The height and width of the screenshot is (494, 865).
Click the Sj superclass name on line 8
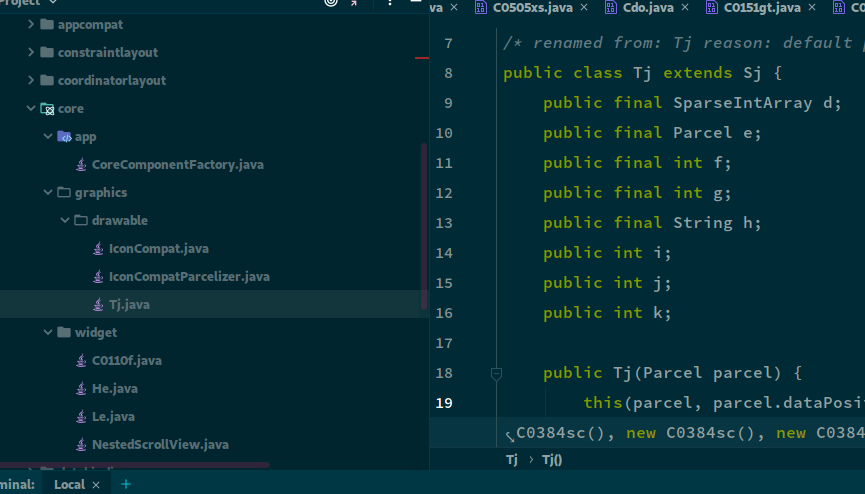click(752, 73)
